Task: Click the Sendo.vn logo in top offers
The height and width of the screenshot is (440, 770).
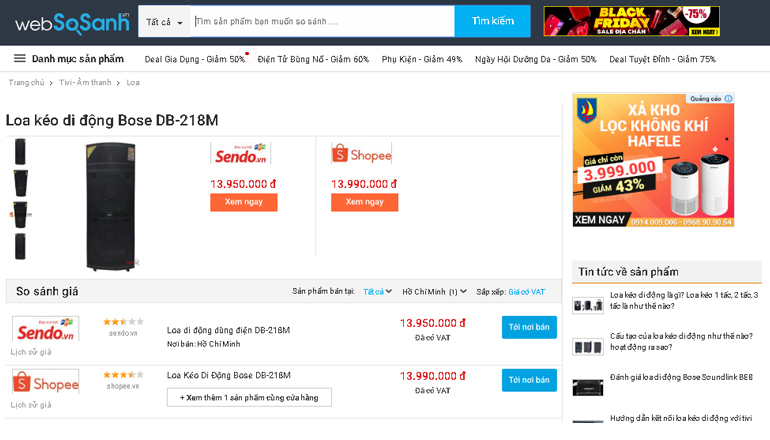Action: point(241,154)
